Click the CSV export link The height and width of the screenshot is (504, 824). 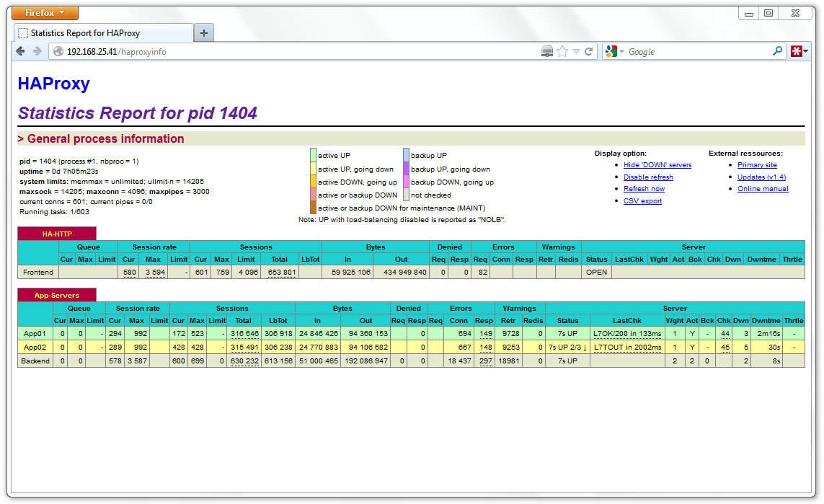tap(642, 200)
